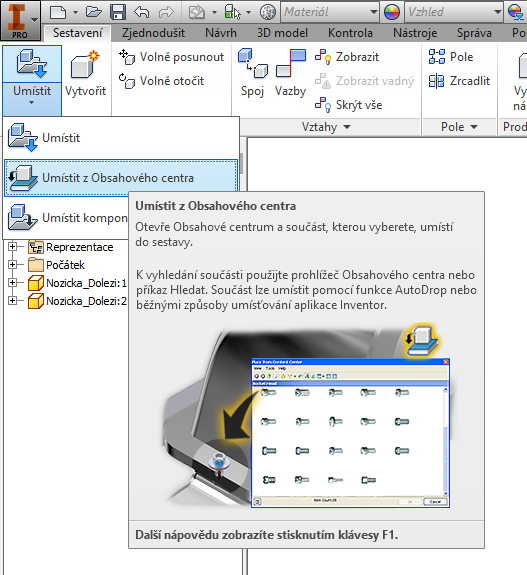Click the appearance adjust icon at right

(x=516, y=12)
